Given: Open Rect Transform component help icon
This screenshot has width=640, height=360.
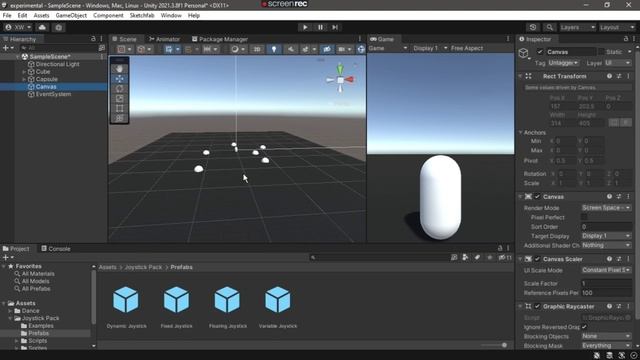Looking at the screenshot, I should coord(609,76).
